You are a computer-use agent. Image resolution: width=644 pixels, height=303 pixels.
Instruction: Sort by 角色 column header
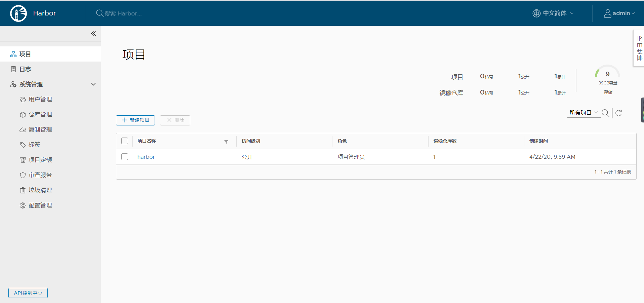pos(342,141)
